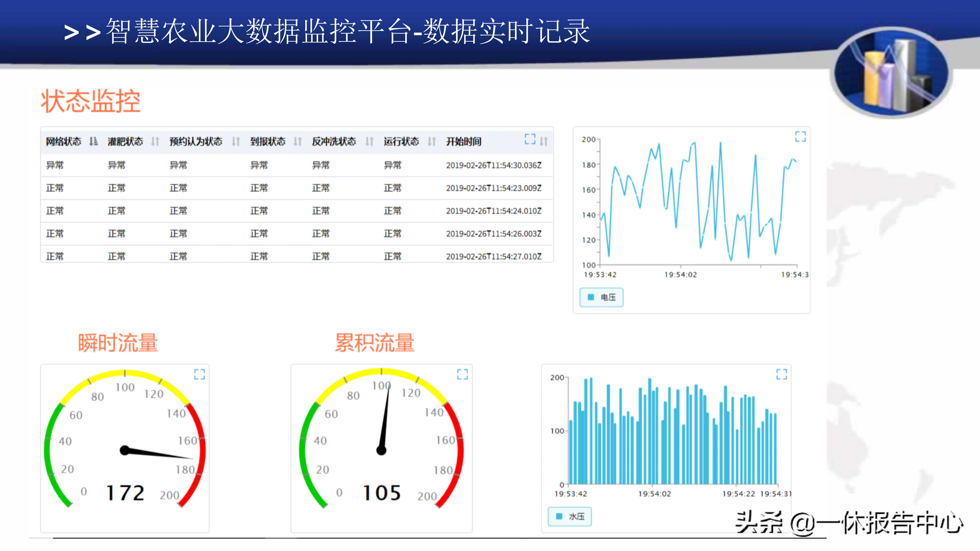Viewport: 980px width, 551px height.
Task: Expand the water pressure bar chart fullscreen
Action: (781, 374)
